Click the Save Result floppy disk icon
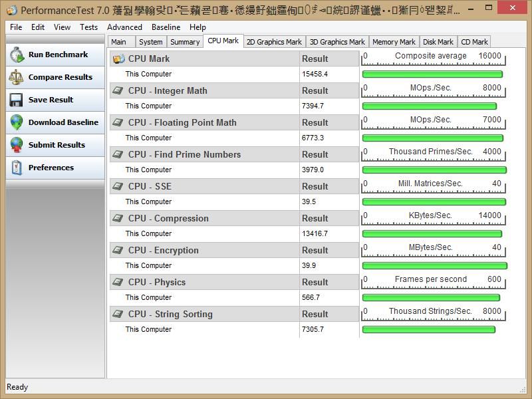The height and width of the screenshot is (399, 532). pyautogui.click(x=16, y=100)
